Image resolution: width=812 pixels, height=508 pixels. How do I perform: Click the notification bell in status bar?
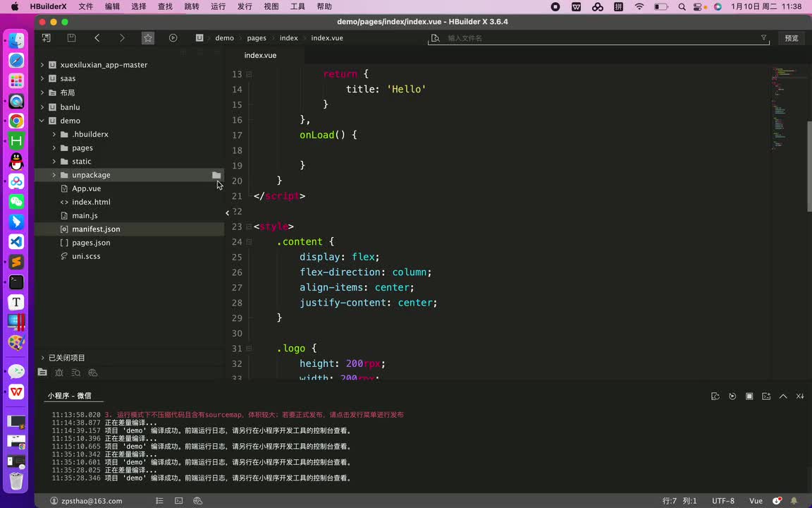(x=794, y=501)
